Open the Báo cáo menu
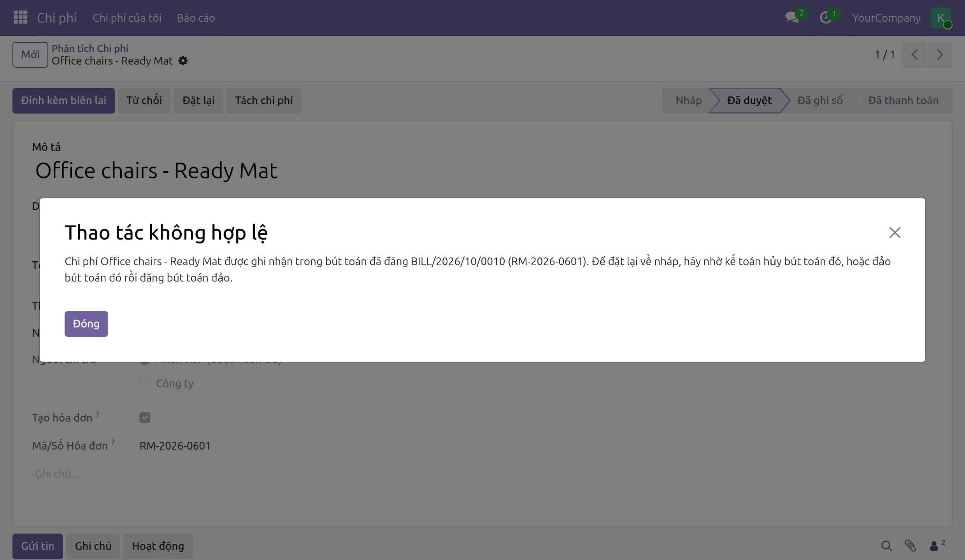Viewport: 965px width, 560px height. click(x=196, y=18)
